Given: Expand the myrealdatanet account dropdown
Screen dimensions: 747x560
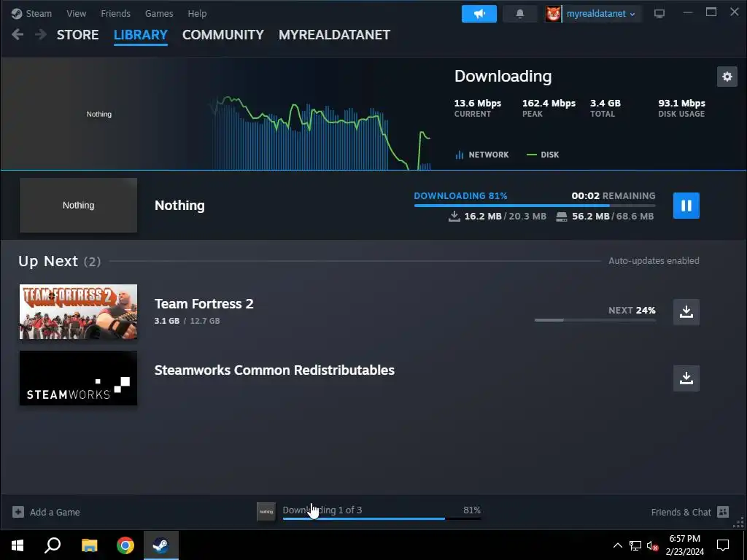Looking at the screenshot, I should (601, 14).
